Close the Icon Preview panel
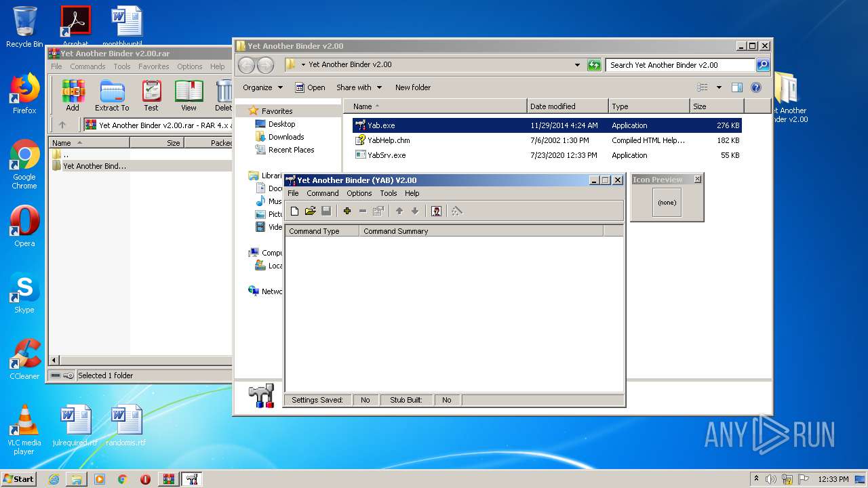Viewport: 868px width, 488px height. pyautogui.click(x=697, y=180)
